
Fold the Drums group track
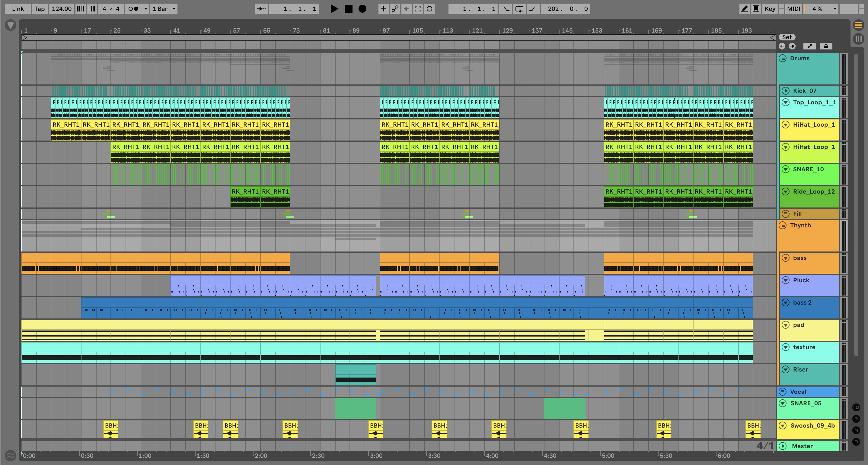point(783,58)
